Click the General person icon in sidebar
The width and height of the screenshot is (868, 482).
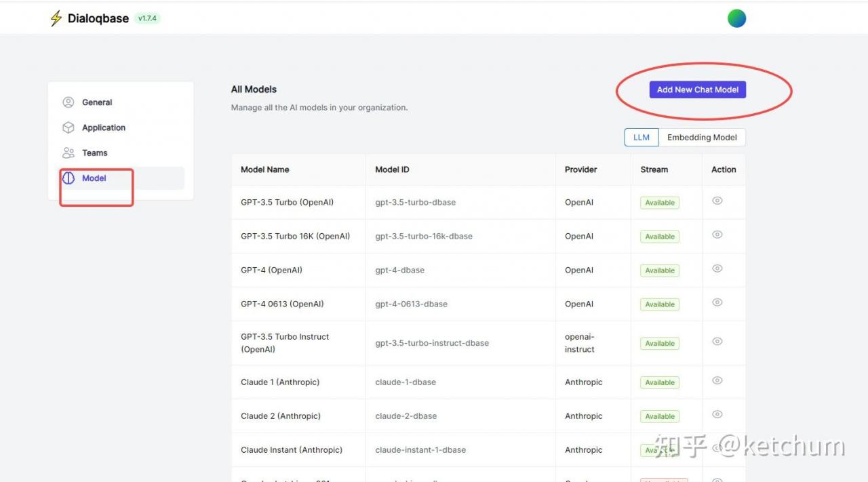tap(68, 102)
